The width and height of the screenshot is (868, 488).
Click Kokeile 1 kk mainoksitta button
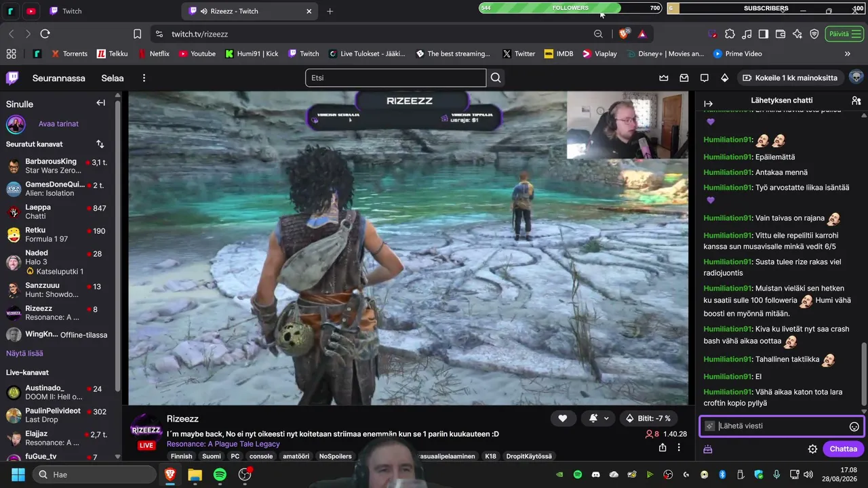click(791, 78)
